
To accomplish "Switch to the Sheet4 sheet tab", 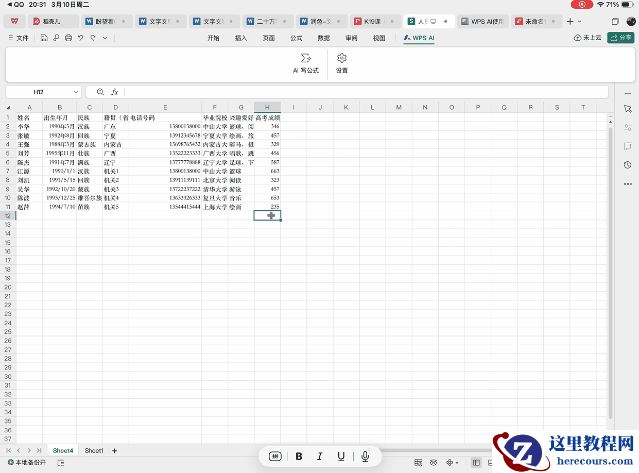I will click(63, 451).
